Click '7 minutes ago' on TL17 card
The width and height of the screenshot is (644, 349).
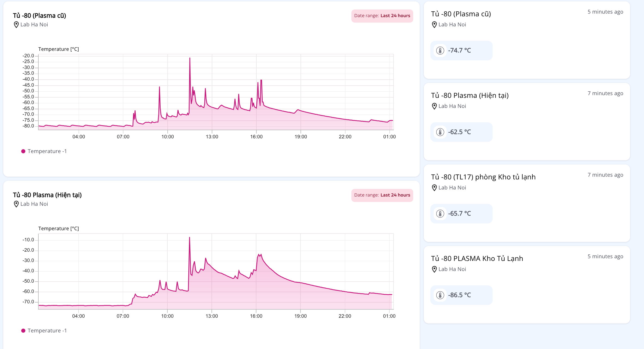tap(605, 175)
